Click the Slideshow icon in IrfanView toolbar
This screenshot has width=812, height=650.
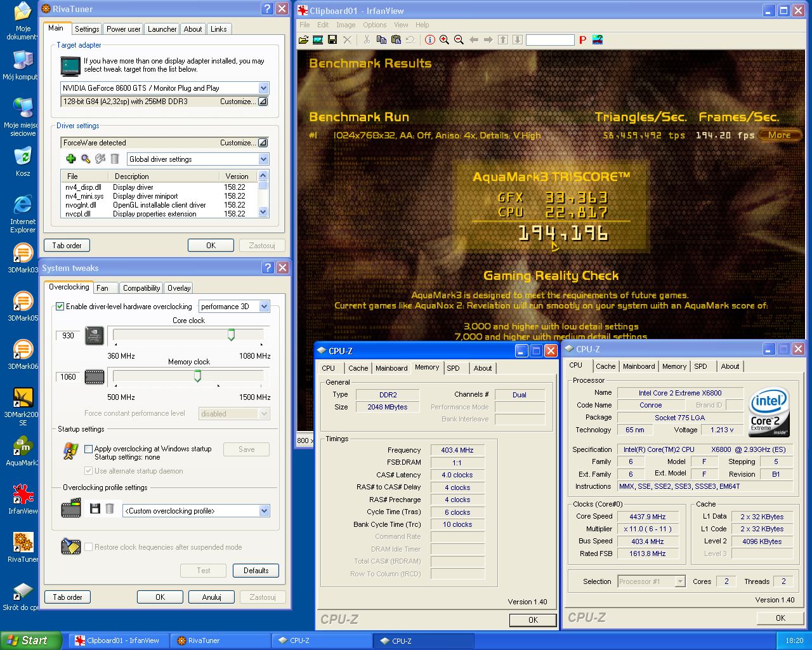[x=318, y=40]
